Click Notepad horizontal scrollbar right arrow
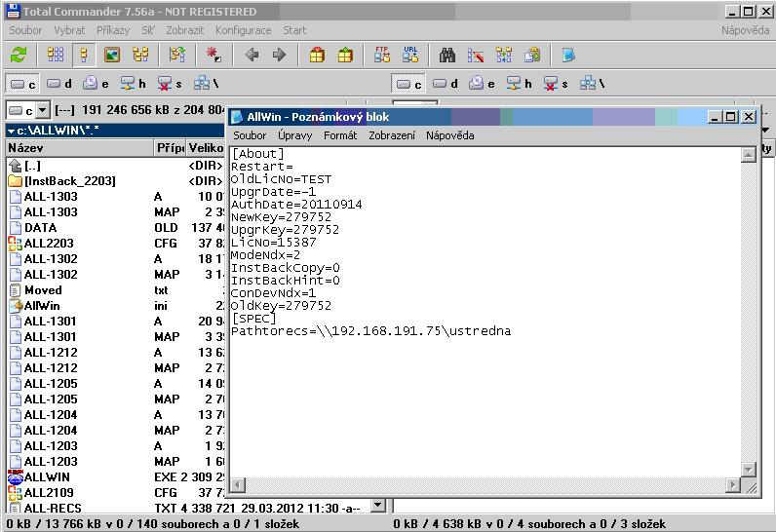776x532 pixels. [733, 485]
